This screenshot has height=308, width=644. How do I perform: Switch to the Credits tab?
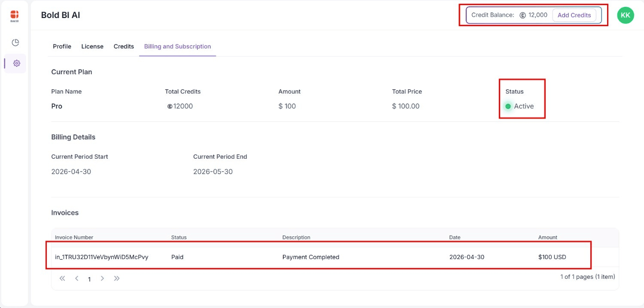pos(124,46)
